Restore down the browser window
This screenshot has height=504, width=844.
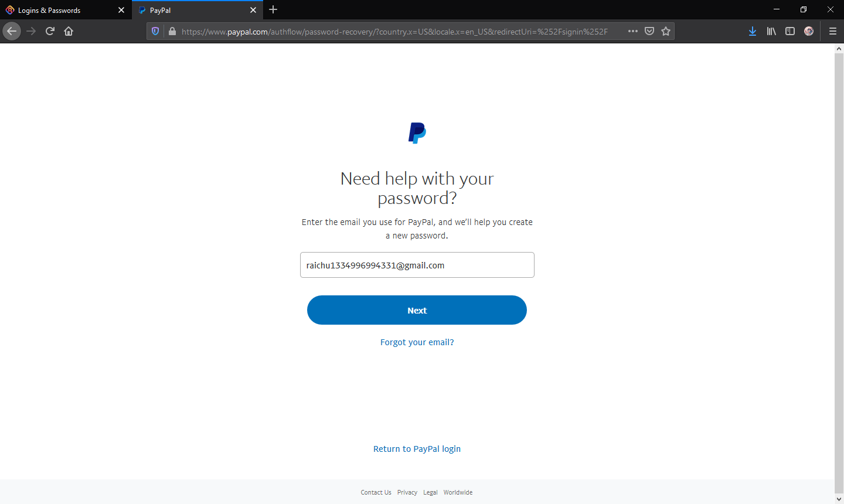804,9
